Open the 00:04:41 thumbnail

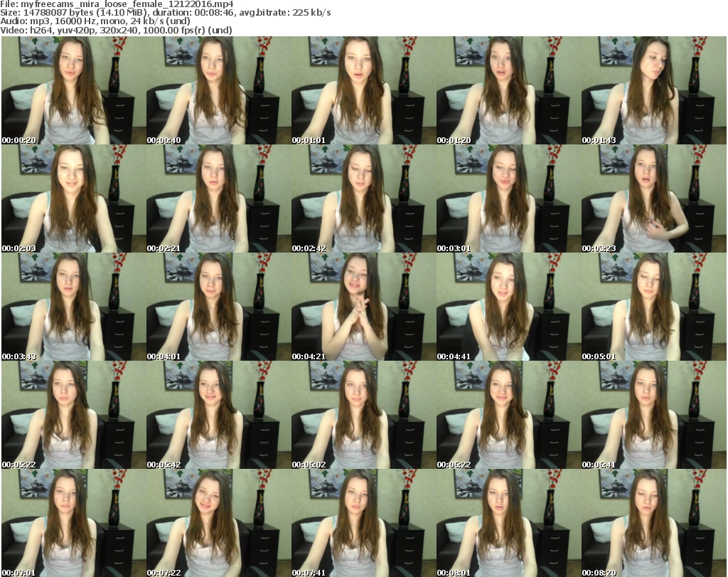point(508,307)
